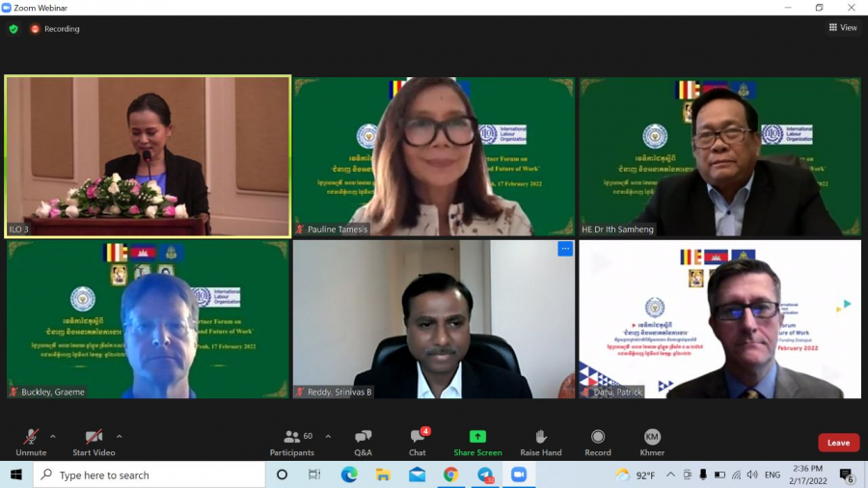Open Cortana circle in taskbar
868x488 pixels.
click(282, 474)
